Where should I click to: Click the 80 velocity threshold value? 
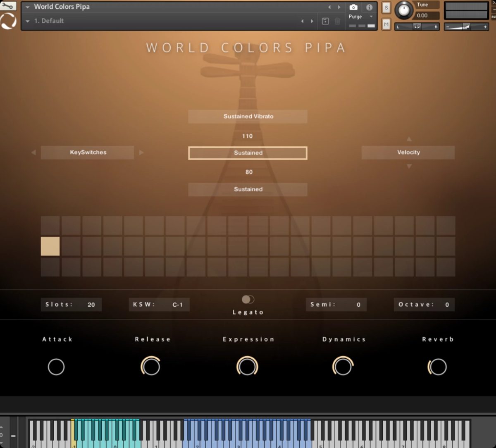(x=249, y=172)
